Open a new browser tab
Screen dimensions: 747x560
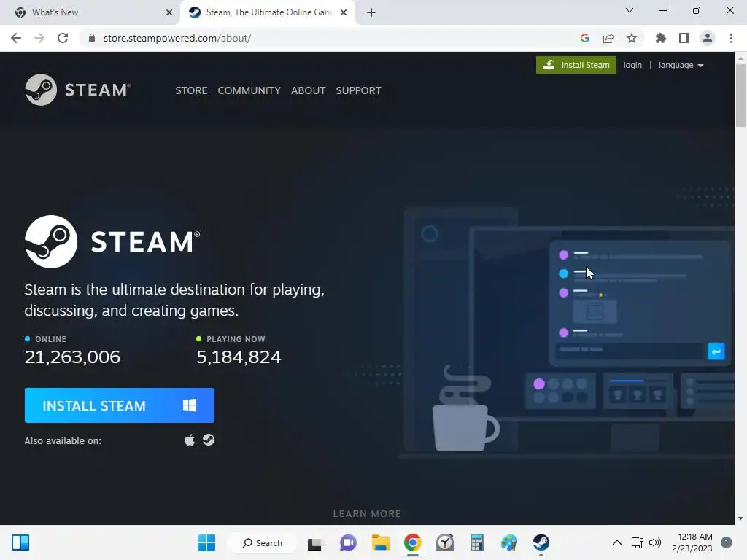[x=371, y=12]
